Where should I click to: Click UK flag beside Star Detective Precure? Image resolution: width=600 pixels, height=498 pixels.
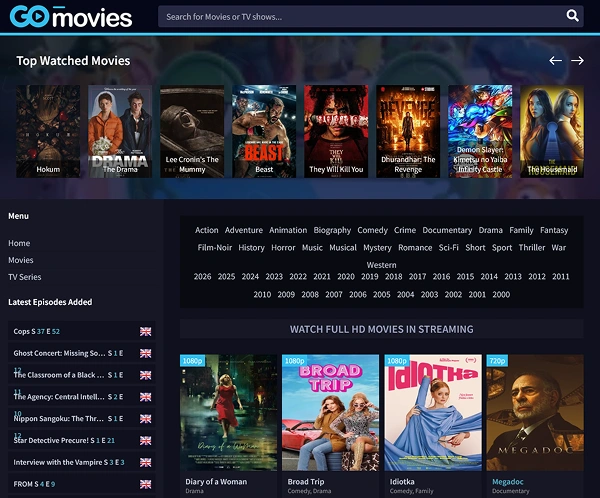click(145, 441)
